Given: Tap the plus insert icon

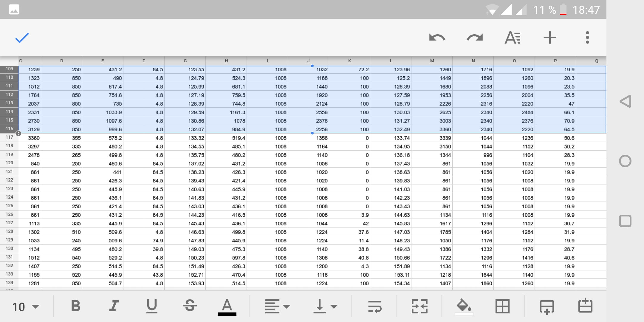Looking at the screenshot, I should click(x=550, y=38).
